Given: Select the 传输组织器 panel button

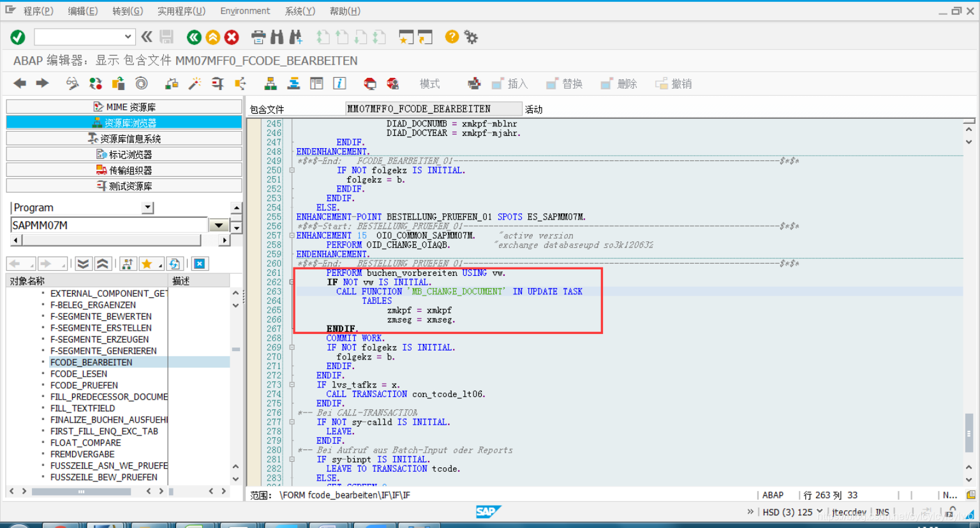Looking at the screenshot, I should tap(124, 169).
